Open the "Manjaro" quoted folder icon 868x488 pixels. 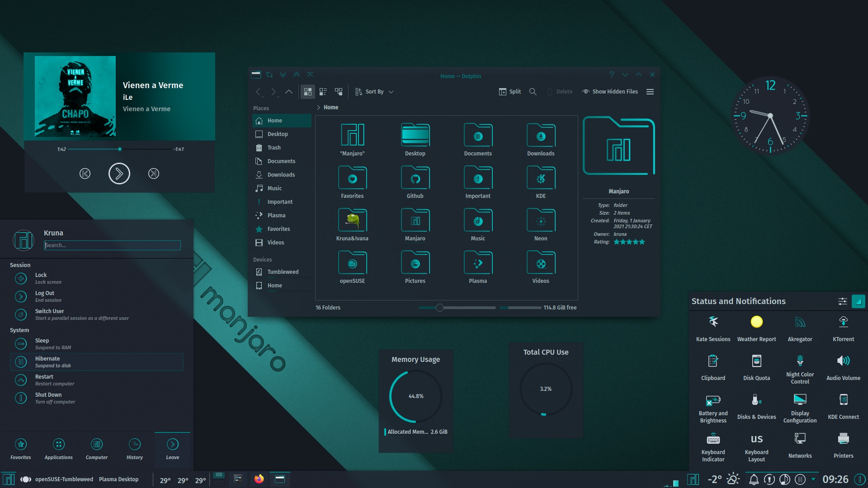point(352,140)
